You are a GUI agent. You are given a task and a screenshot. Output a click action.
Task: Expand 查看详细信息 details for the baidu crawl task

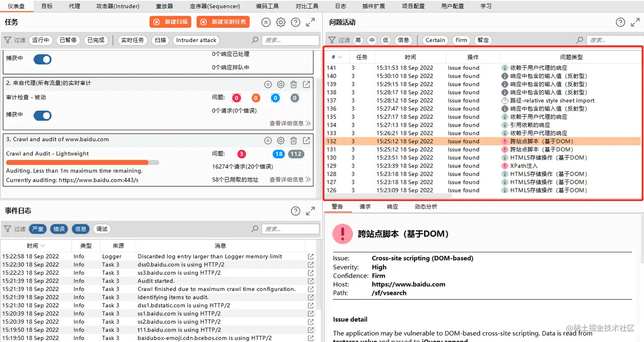coord(290,180)
